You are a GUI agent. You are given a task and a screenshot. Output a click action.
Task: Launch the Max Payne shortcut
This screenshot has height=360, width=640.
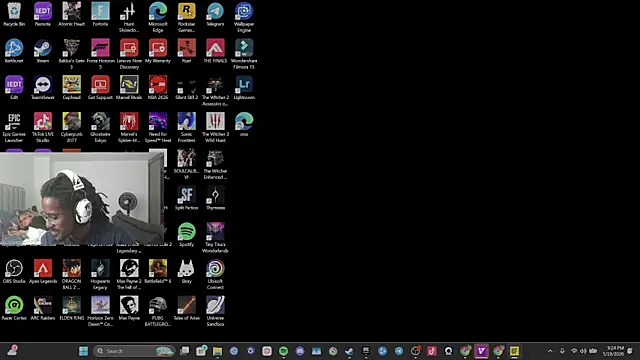point(129,308)
